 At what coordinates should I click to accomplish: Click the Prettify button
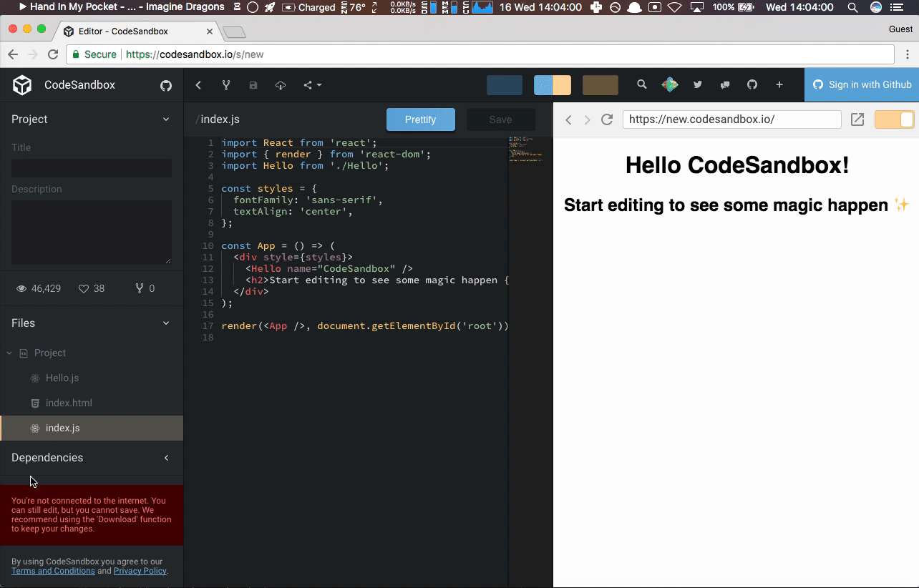(x=420, y=119)
